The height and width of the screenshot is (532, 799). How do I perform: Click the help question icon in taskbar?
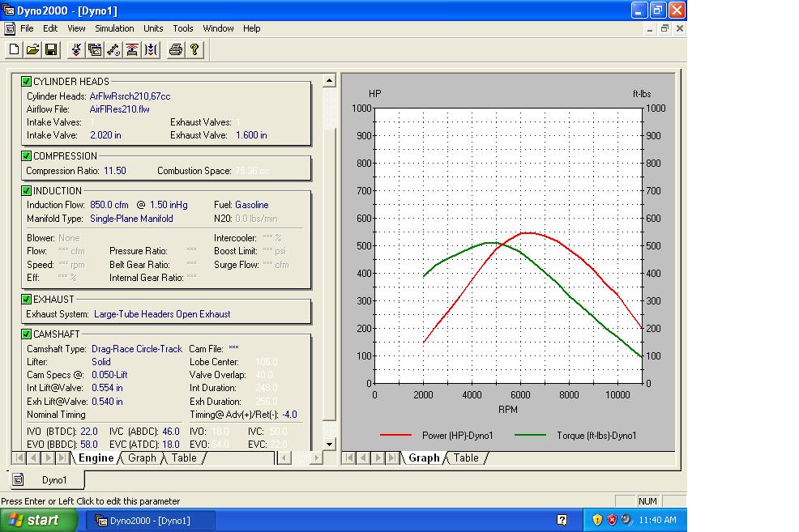pyautogui.click(x=562, y=520)
